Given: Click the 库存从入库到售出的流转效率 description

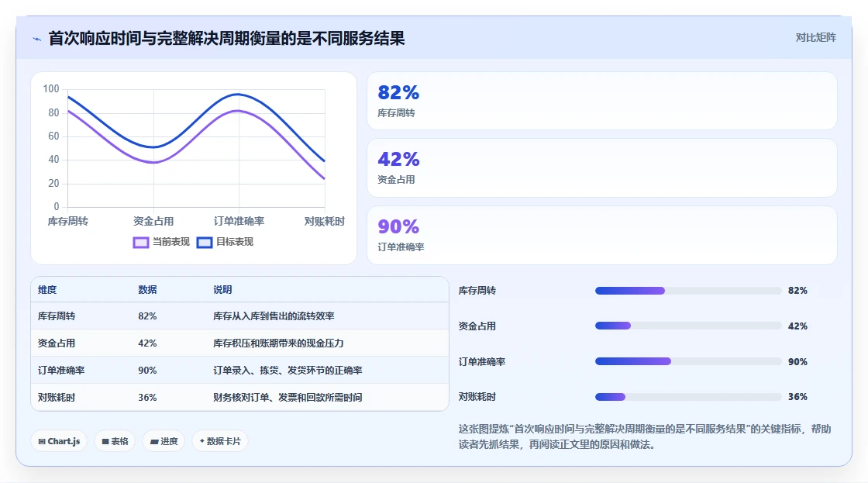Looking at the screenshot, I should (x=274, y=316).
